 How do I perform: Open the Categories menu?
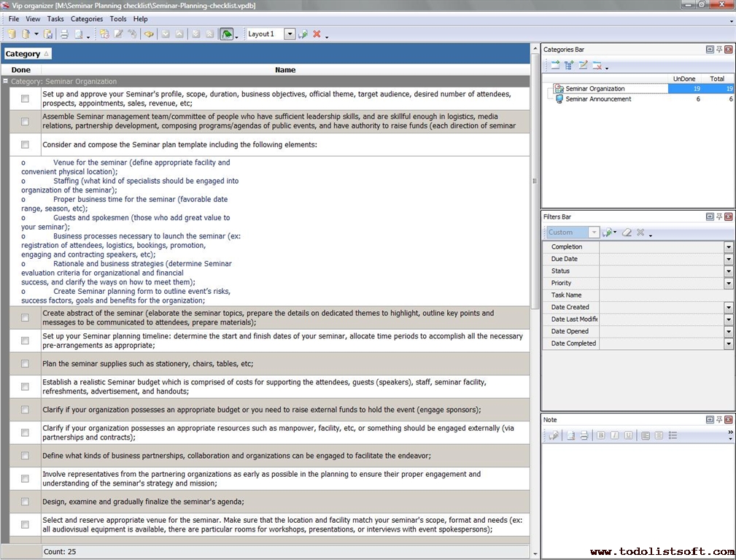click(86, 19)
